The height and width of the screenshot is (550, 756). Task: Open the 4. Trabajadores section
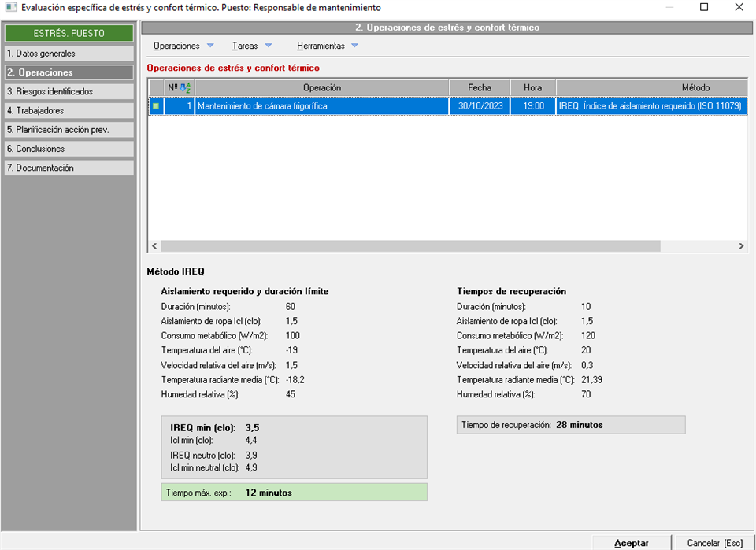coord(69,111)
